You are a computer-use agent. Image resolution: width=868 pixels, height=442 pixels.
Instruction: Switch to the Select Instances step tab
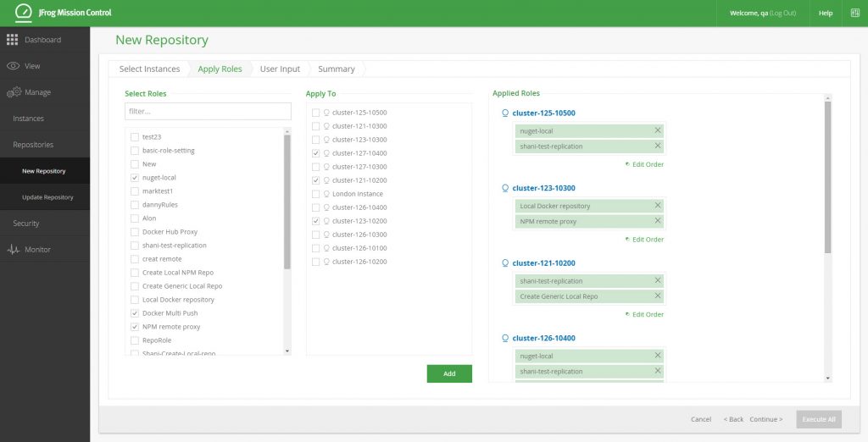pos(149,69)
